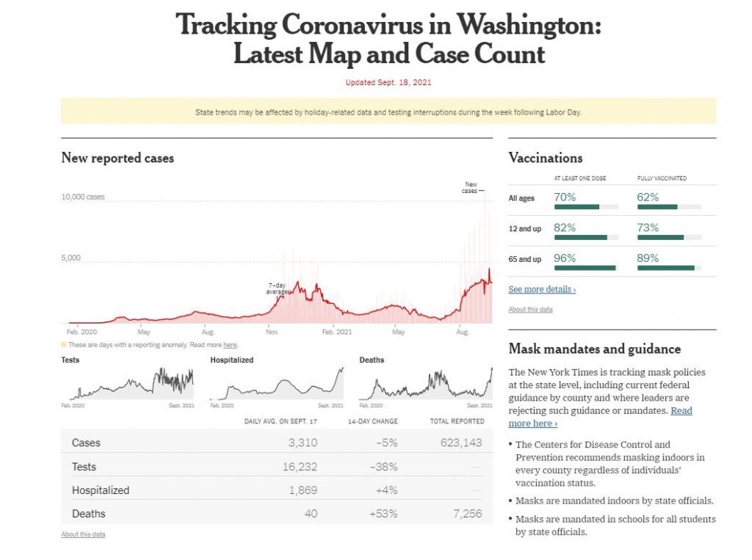
Task: Select the Deaths row in the table
Action: [x=277, y=514]
